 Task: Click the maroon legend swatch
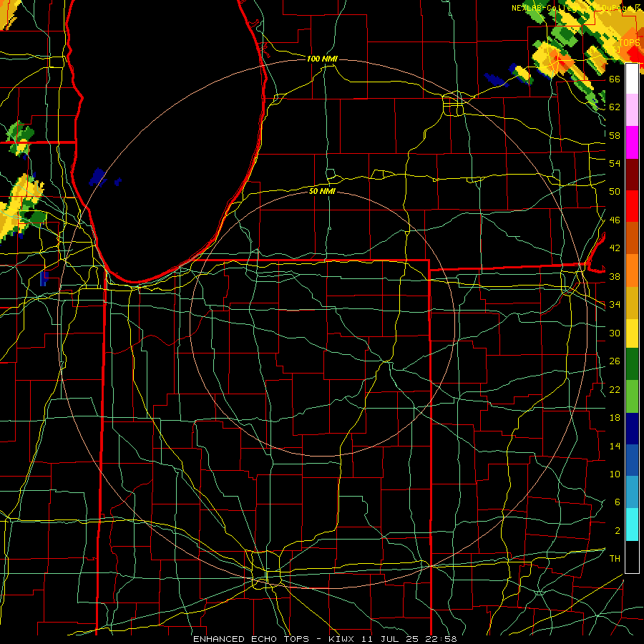point(632,175)
